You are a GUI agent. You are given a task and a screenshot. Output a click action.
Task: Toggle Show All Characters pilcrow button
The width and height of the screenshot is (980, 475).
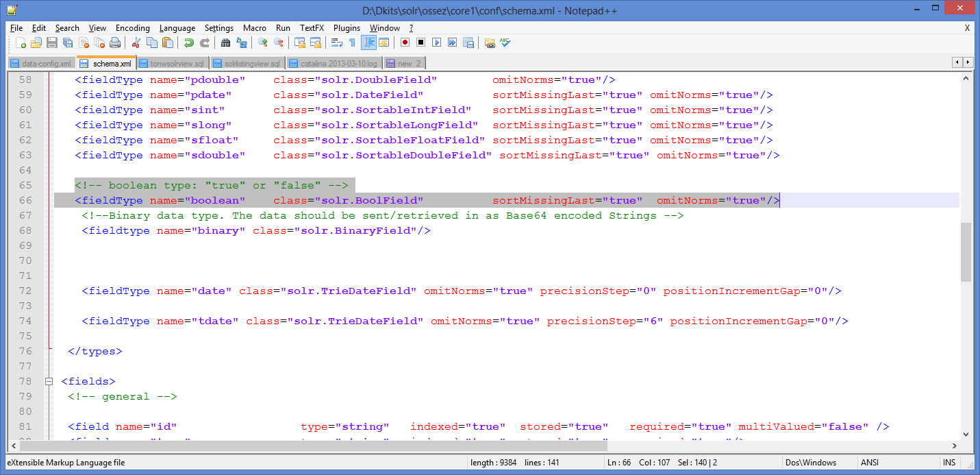point(352,42)
